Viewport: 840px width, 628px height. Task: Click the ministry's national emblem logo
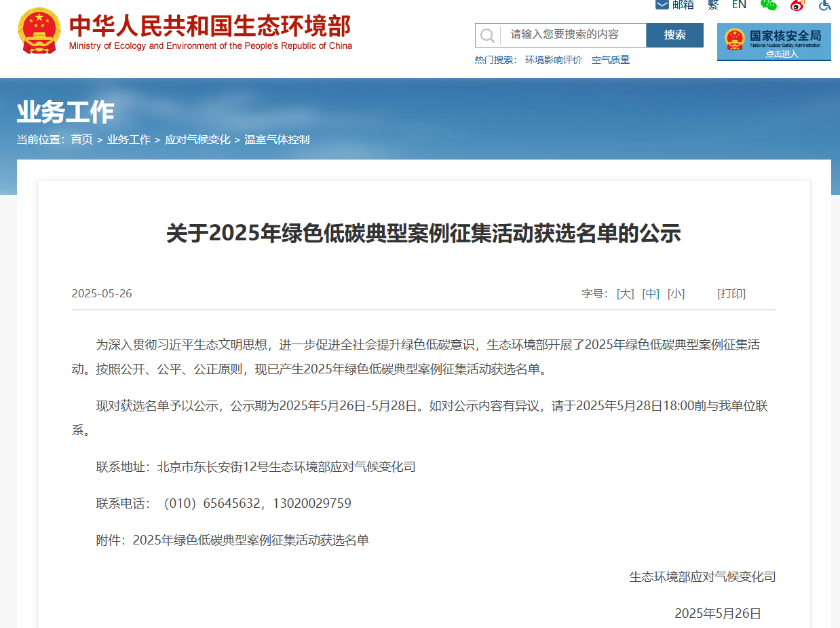(39, 30)
